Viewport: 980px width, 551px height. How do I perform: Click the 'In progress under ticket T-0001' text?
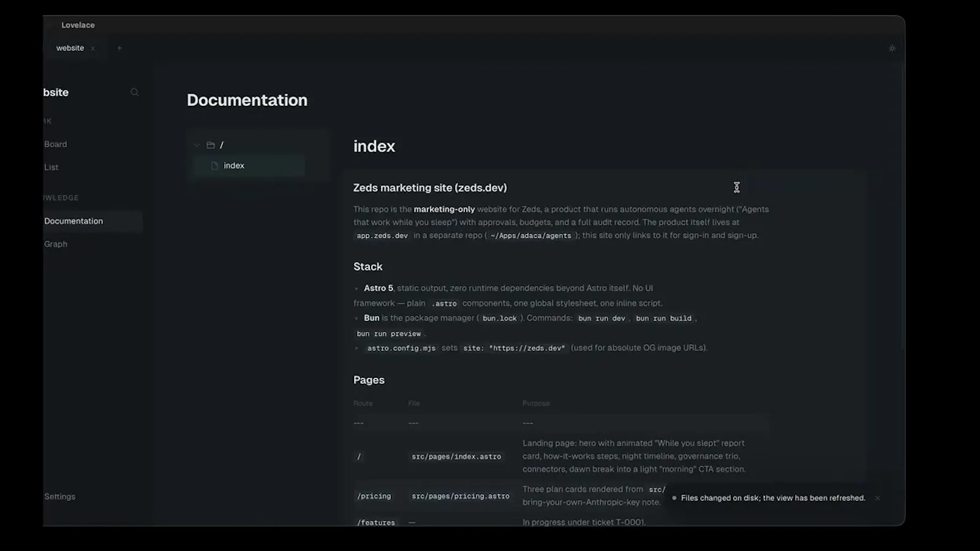click(584, 523)
